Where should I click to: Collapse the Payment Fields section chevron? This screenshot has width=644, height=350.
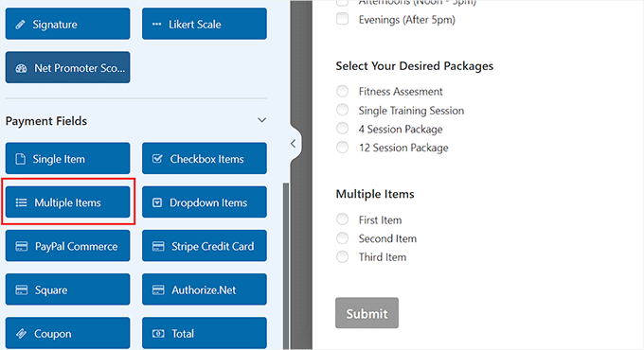pyautogui.click(x=261, y=120)
